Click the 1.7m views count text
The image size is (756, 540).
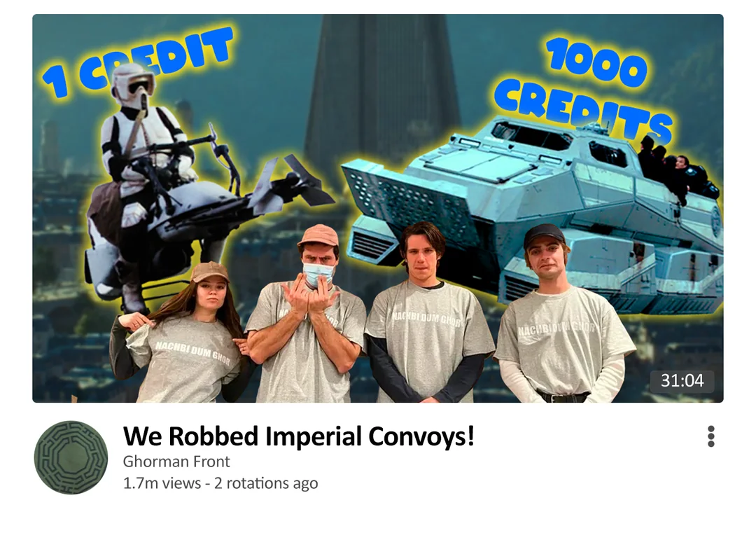pos(162,483)
